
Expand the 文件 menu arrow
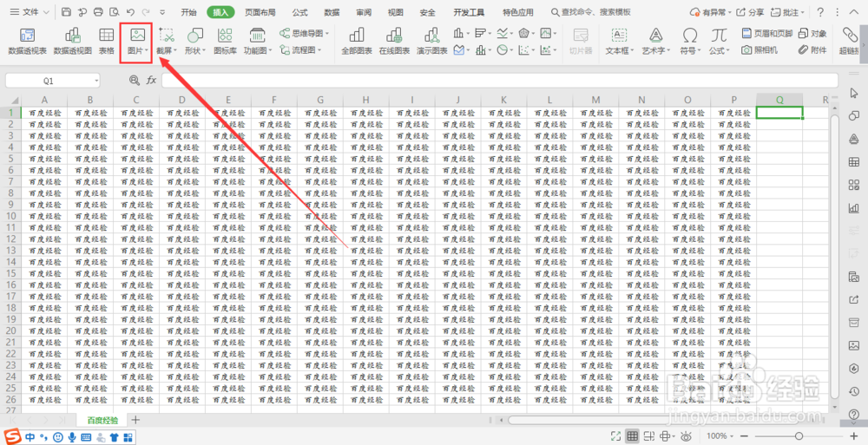click(46, 12)
